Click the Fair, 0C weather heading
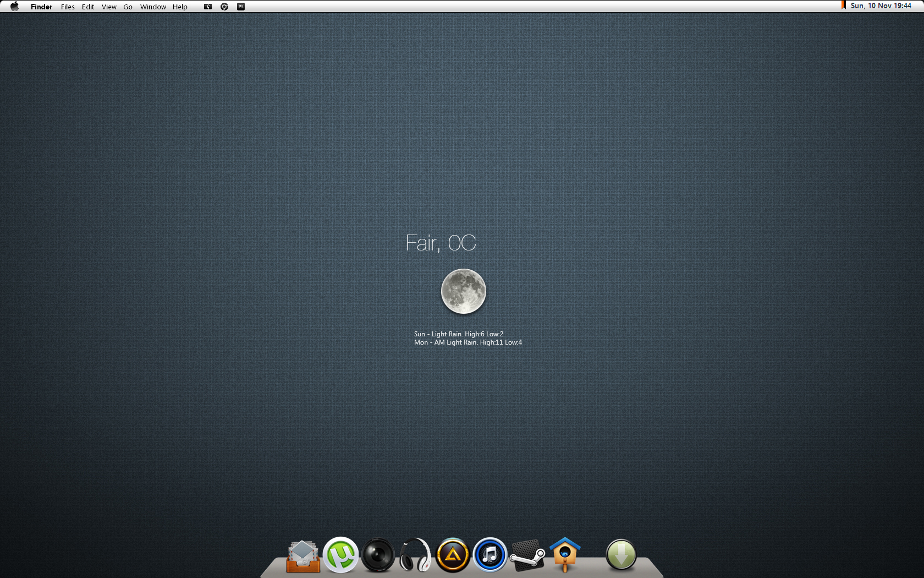924x578 pixels. (x=441, y=243)
